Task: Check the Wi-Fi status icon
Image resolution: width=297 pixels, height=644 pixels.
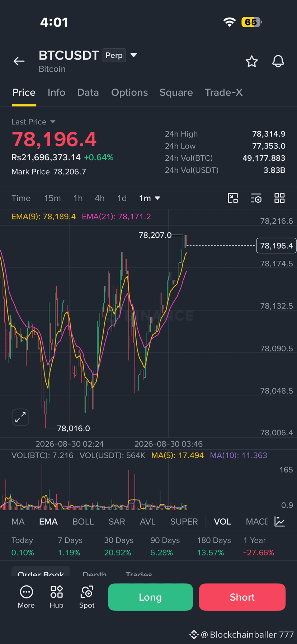Action: [x=229, y=22]
